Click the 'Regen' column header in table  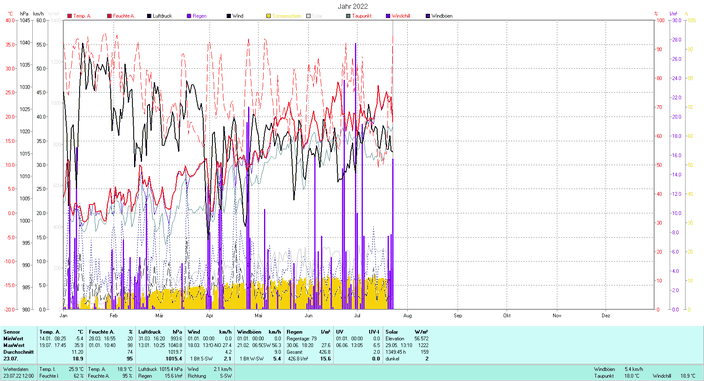(x=295, y=332)
